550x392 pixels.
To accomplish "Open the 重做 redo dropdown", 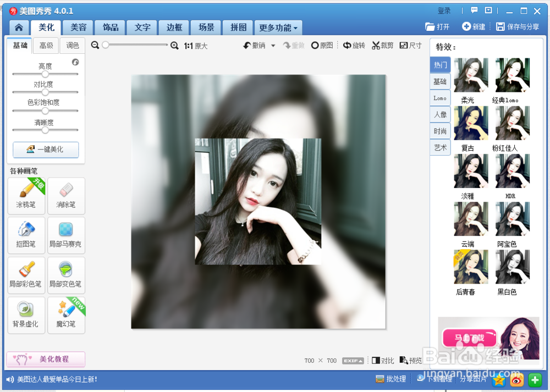I will (x=293, y=45).
